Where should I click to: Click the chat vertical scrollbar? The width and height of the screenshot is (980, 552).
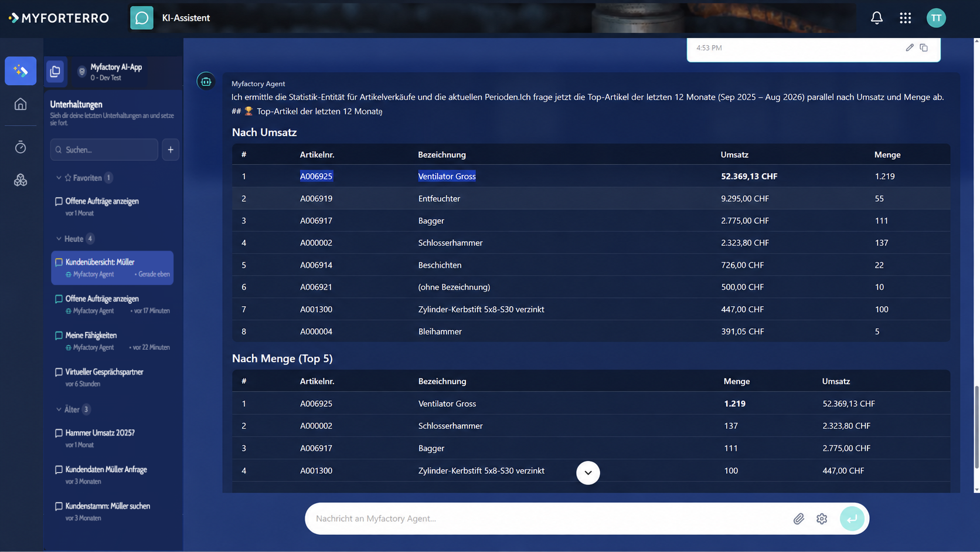[x=976, y=428]
